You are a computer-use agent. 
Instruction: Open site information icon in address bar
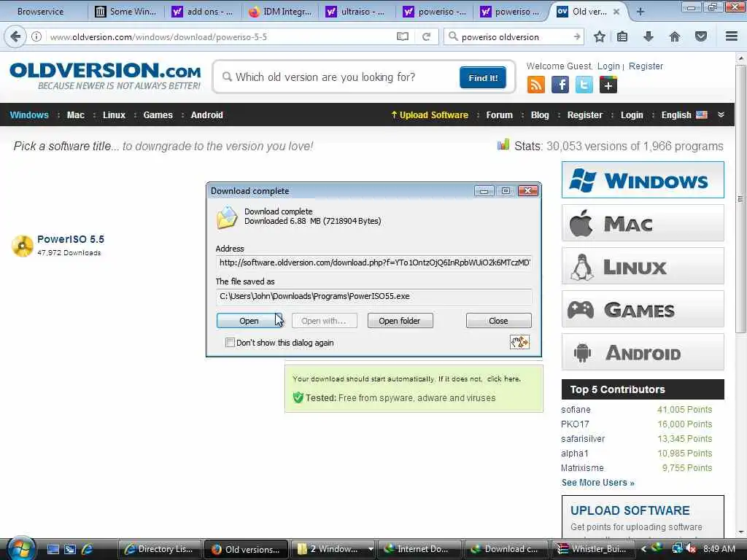(x=36, y=36)
